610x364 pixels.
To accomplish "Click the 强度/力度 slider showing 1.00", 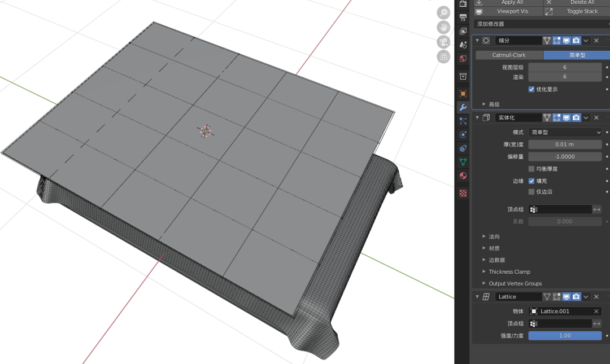I will (x=565, y=335).
